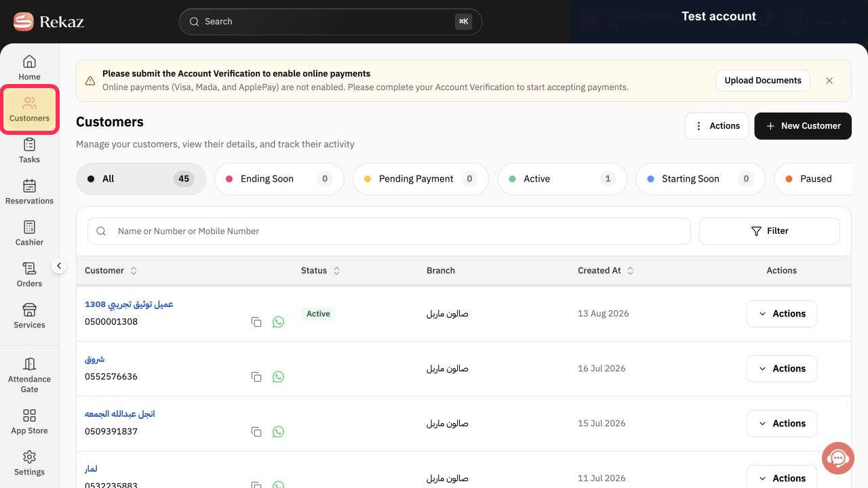Screen dimensions: 868x488
Task: Select the Pending Payment filter tab
Action: point(420,179)
